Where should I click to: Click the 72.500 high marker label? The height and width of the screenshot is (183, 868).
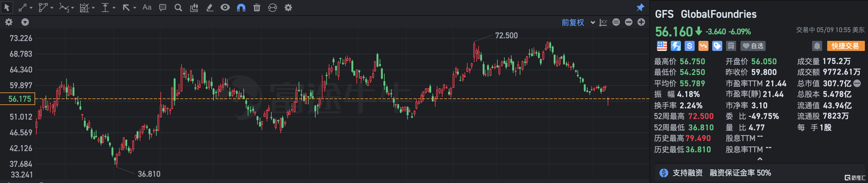click(506, 36)
